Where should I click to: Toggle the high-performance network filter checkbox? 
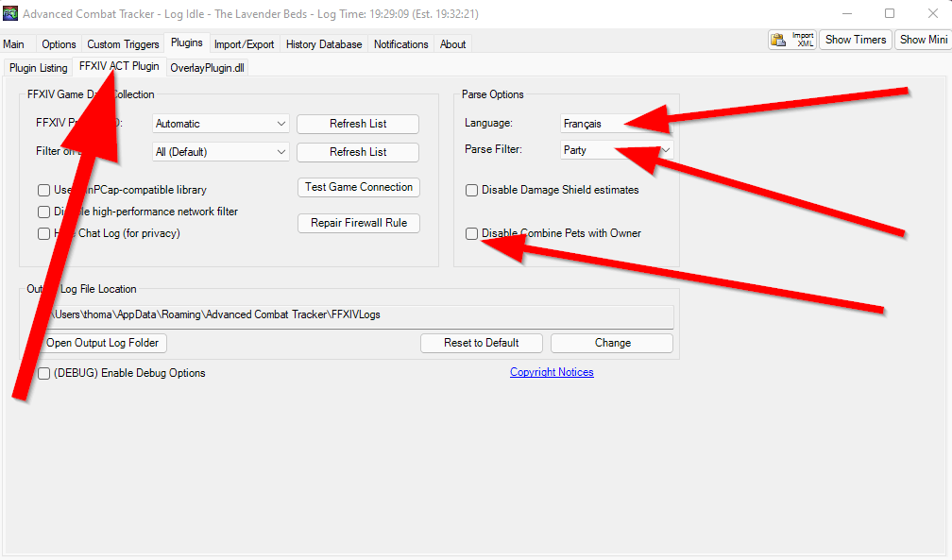(x=43, y=212)
